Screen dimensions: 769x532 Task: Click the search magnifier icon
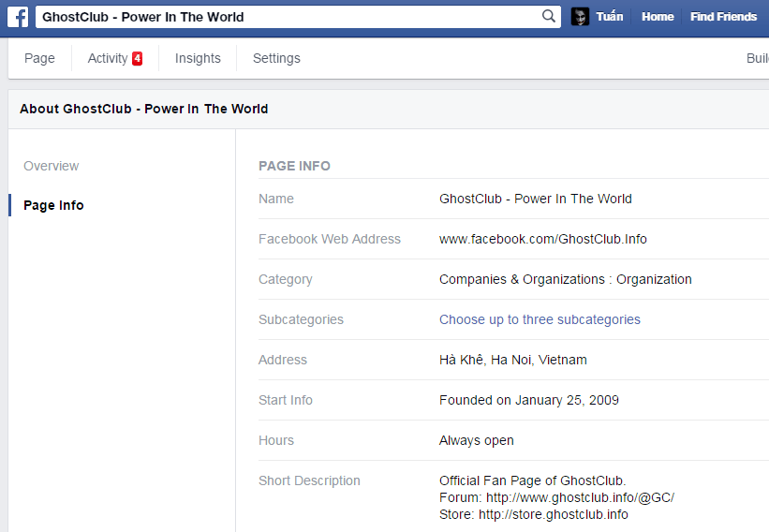[x=549, y=16]
